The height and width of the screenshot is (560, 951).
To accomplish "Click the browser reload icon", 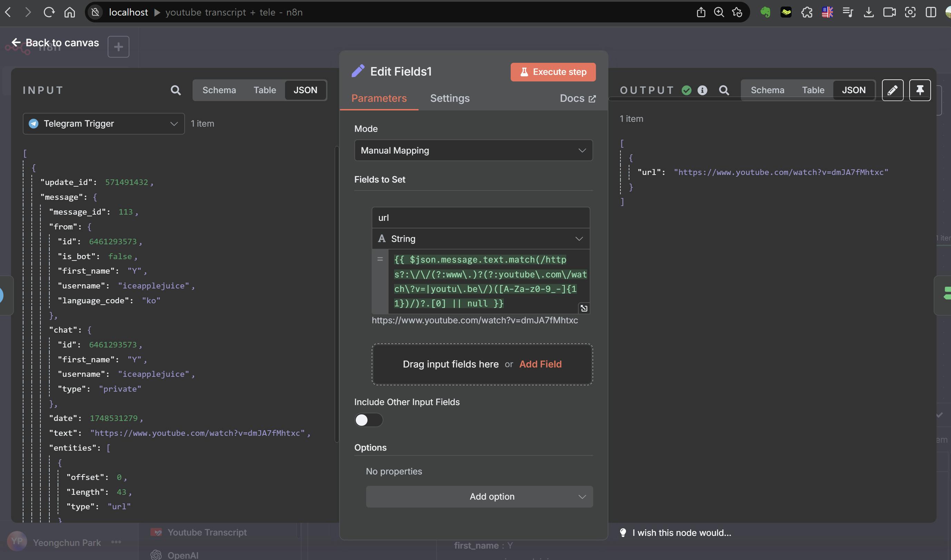I will [49, 12].
